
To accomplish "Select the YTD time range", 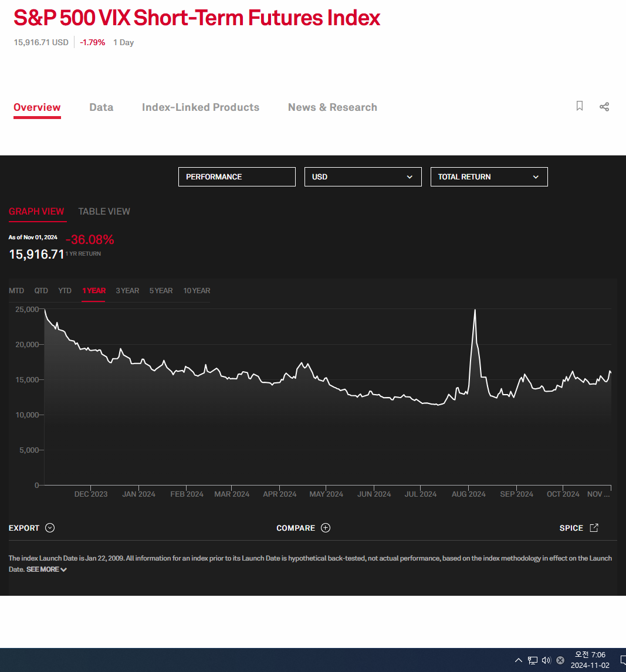I will coord(65,291).
